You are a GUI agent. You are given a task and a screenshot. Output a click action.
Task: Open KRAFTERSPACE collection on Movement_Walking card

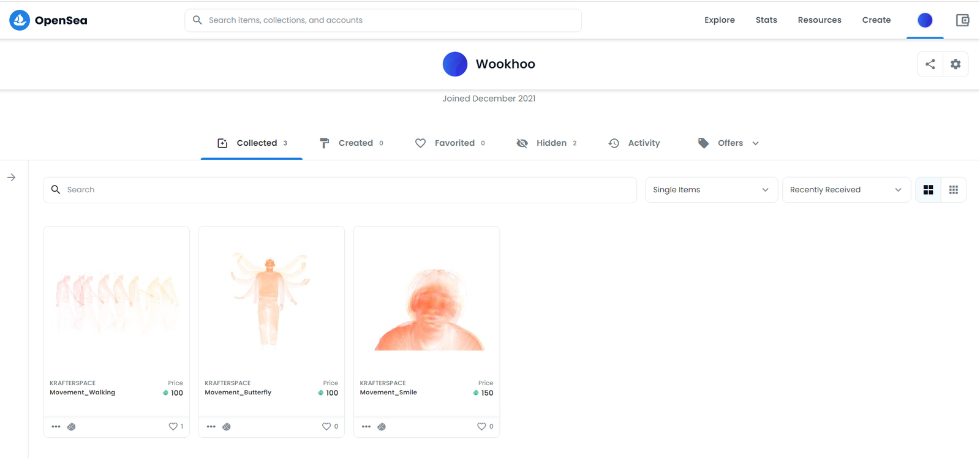[x=72, y=383]
